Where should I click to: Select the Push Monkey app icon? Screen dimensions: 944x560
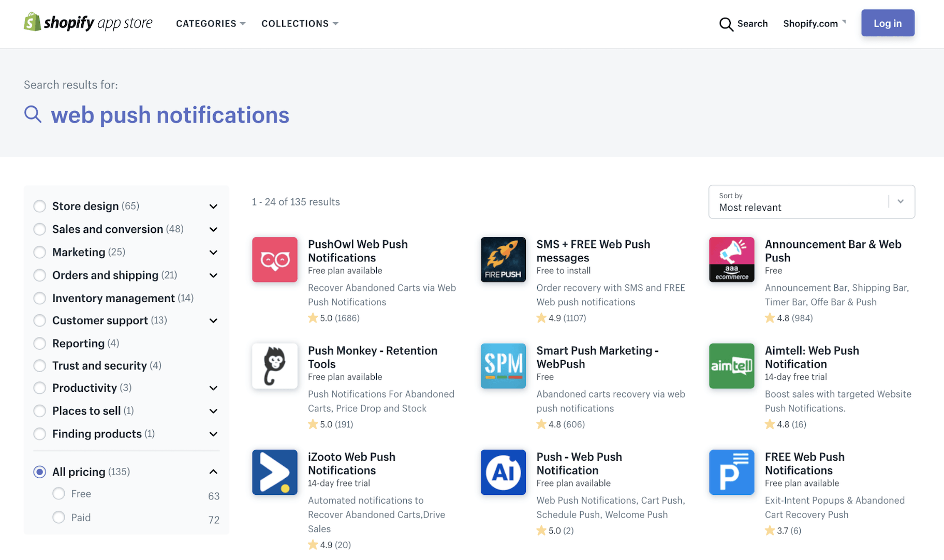[274, 365]
